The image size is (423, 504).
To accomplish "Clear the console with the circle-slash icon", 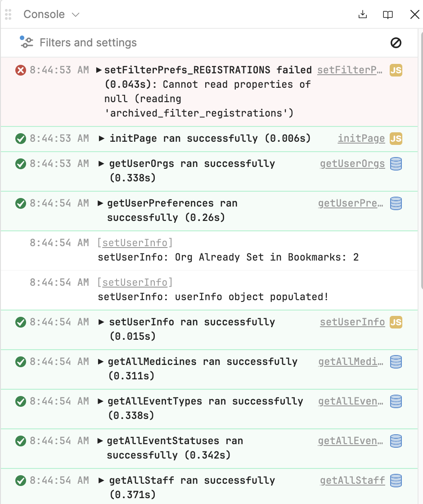I will coord(396,43).
